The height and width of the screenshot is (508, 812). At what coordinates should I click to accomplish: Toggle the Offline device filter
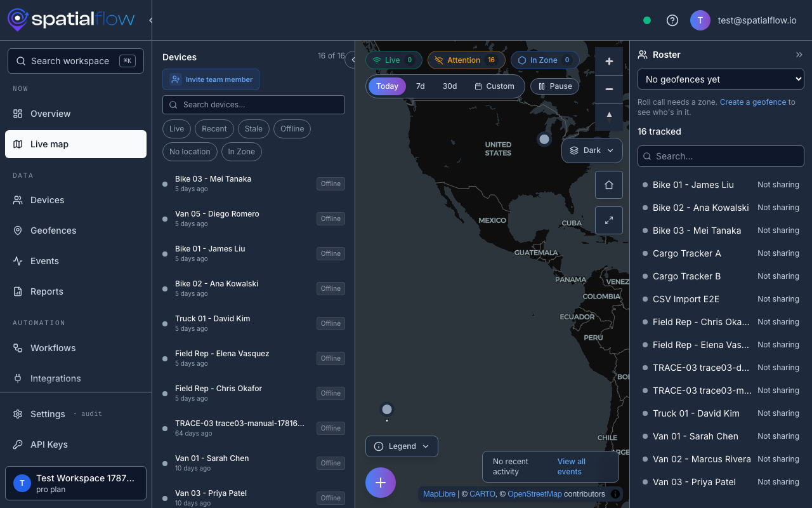point(292,129)
